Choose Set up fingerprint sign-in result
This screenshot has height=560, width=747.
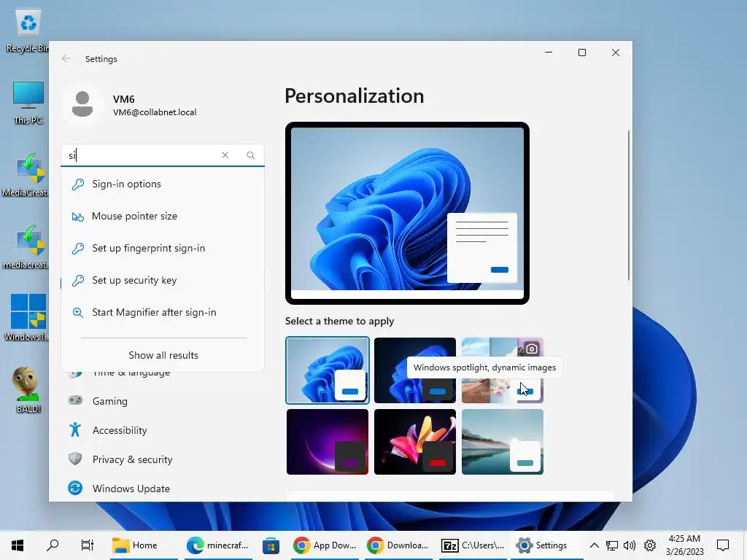point(163,248)
